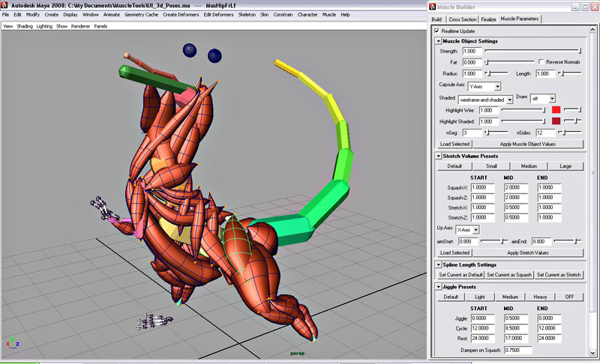Screen dimensions: 600x364
Task: Collapse the Stretch Volume Presets section
Action: (439, 156)
